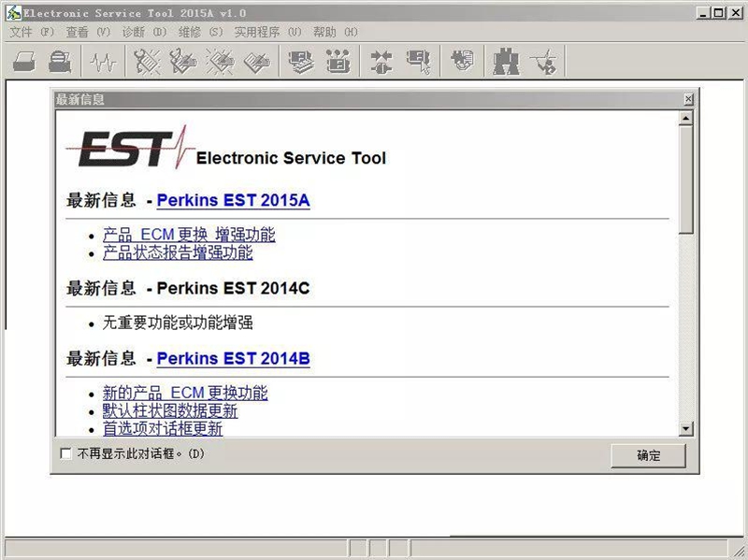Open the ECM Summary toolbar icon

click(301, 62)
